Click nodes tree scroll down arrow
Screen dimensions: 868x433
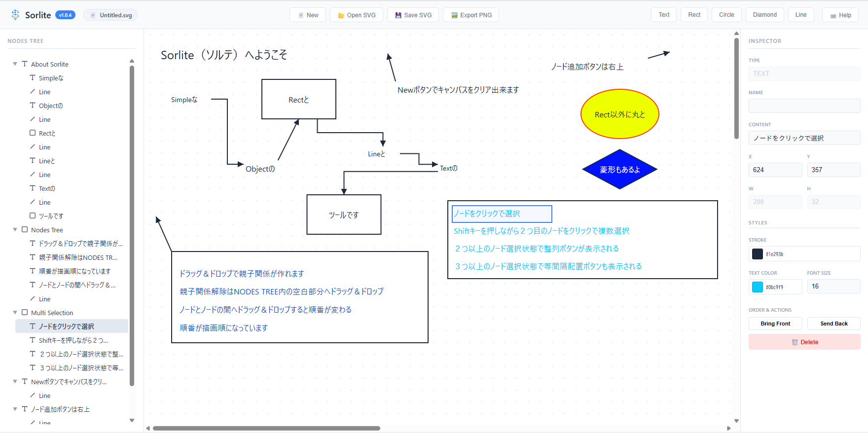pyautogui.click(x=132, y=420)
